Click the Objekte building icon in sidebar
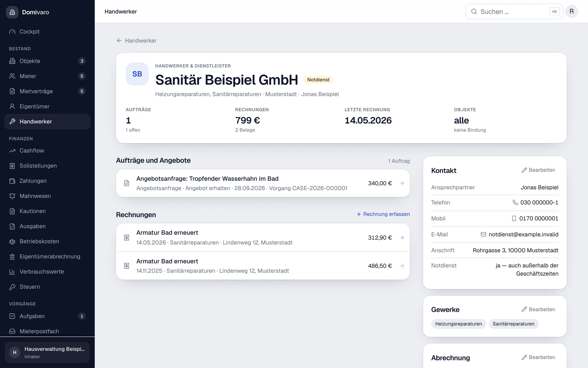588x368 pixels. pyautogui.click(x=12, y=61)
